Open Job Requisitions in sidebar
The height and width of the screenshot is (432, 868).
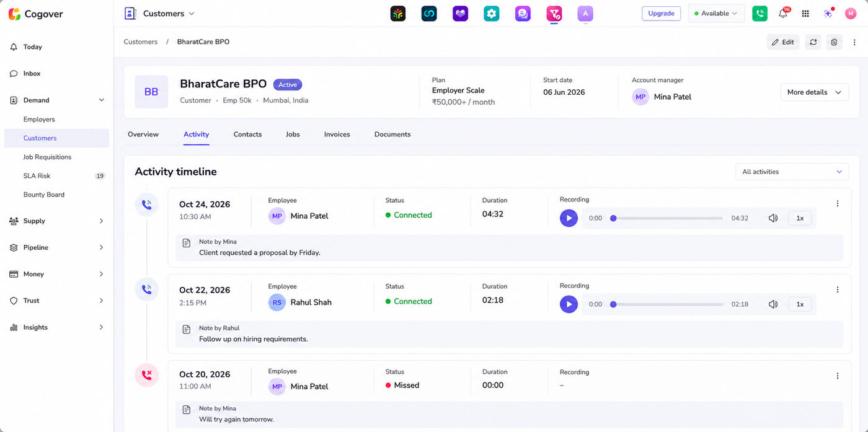pyautogui.click(x=47, y=157)
